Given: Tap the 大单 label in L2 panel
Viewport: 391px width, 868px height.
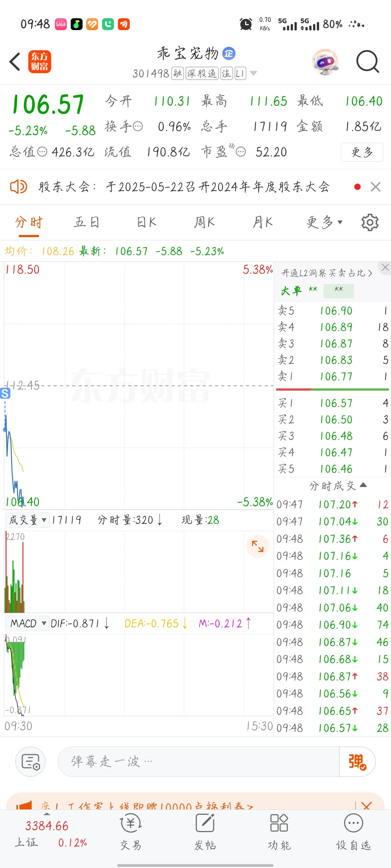Looking at the screenshot, I should pos(291,290).
